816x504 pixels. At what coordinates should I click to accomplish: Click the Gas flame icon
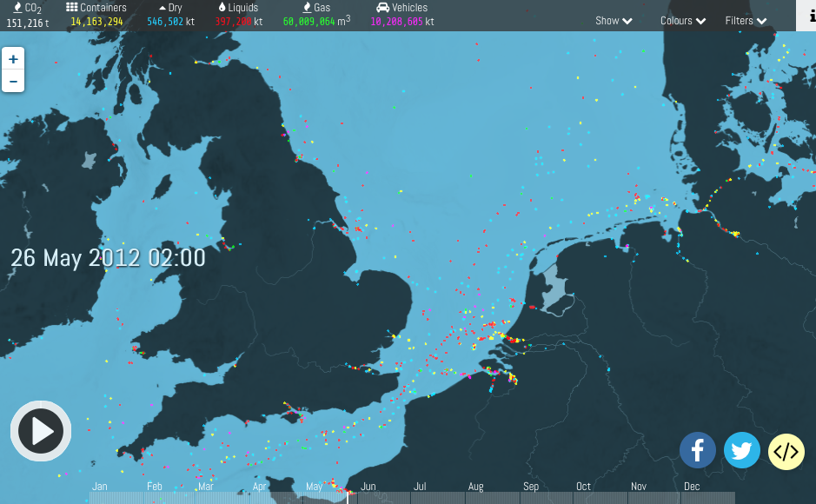pyautogui.click(x=307, y=8)
